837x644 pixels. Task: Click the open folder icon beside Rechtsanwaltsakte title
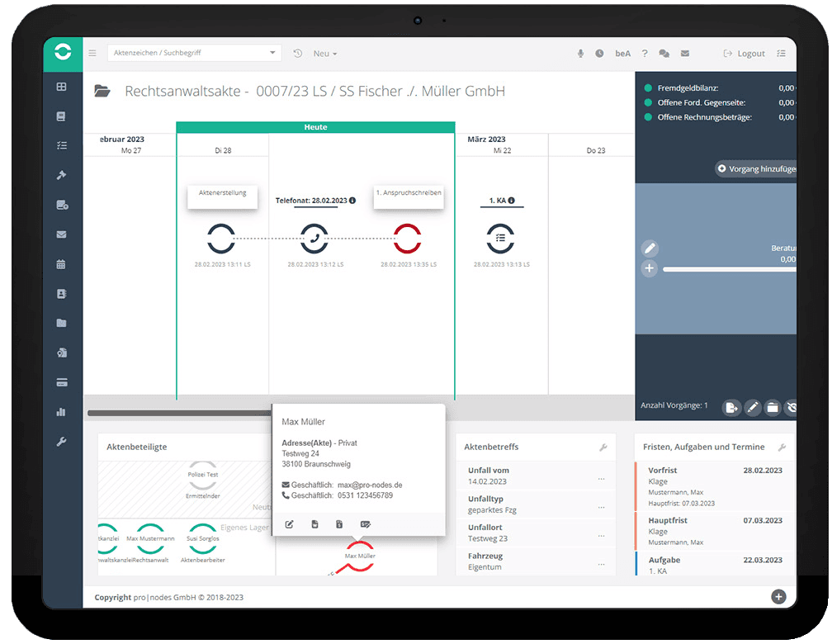[102, 91]
